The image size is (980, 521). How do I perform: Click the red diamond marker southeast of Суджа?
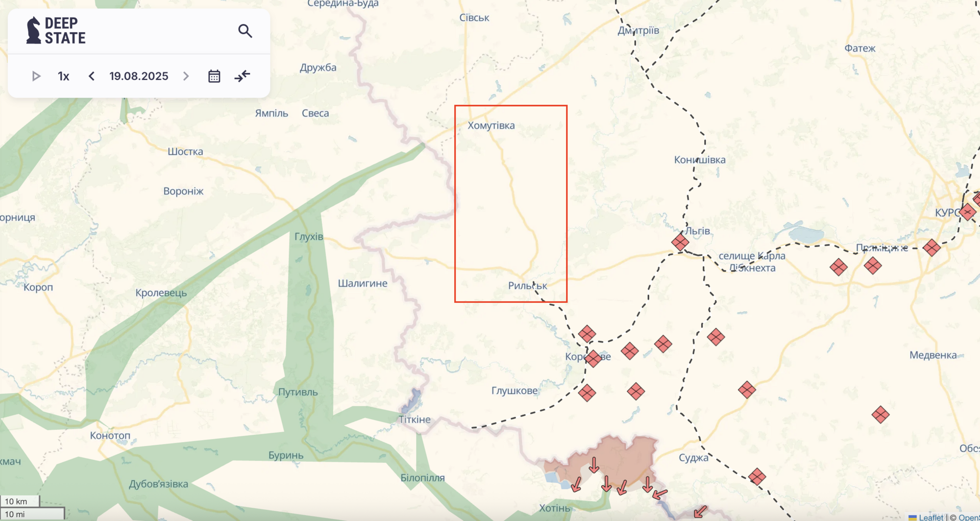(757, 476)
